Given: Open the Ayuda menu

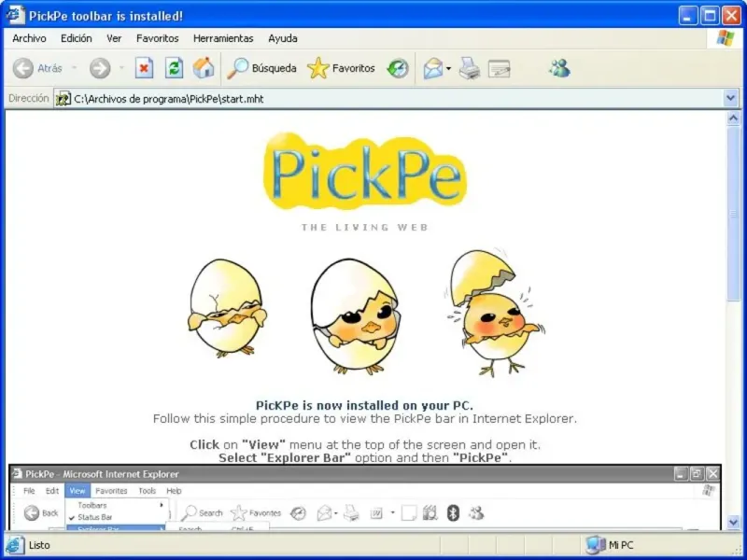Looking at the screenshot, I should 283,38.
